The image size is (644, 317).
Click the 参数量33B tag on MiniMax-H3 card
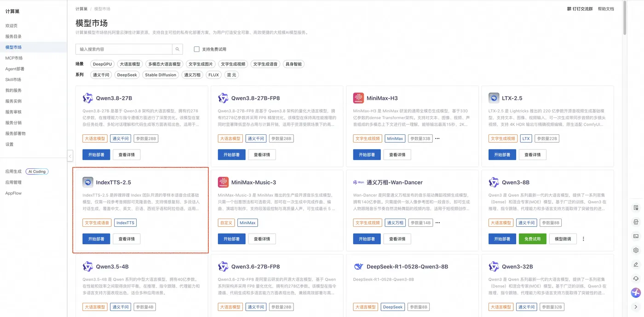pos(420,138)
